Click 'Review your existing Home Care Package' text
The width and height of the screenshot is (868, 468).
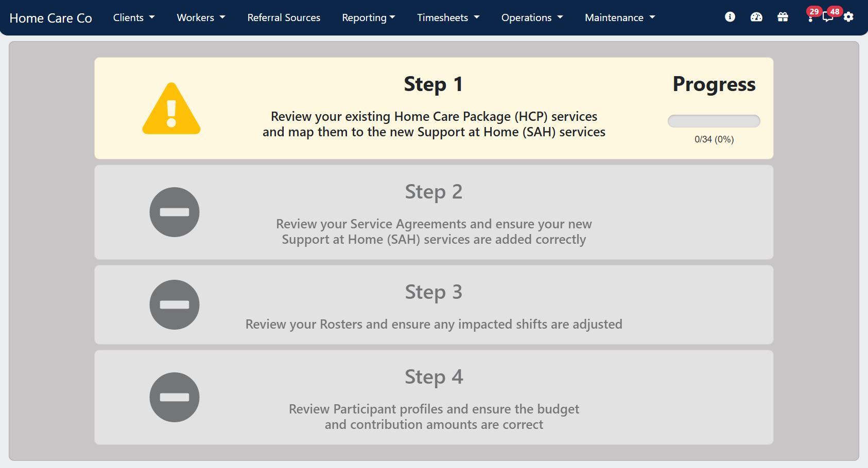(x=434, y=124)
